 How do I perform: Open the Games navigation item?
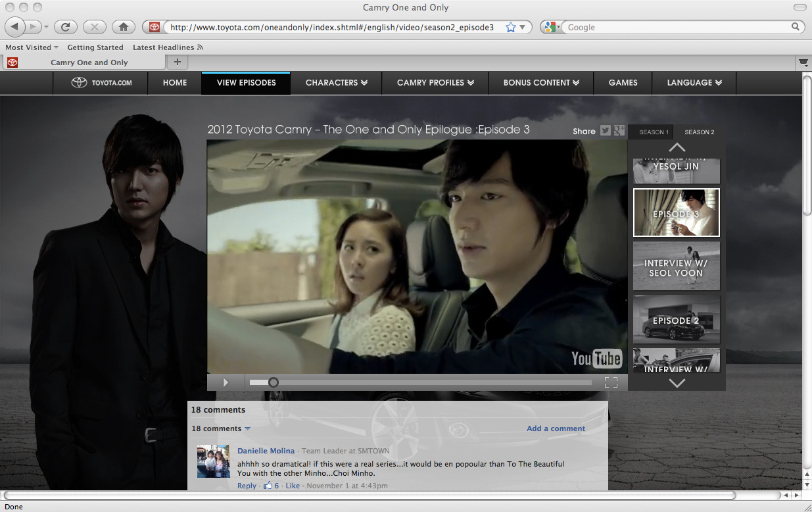[x=623, y=83]
